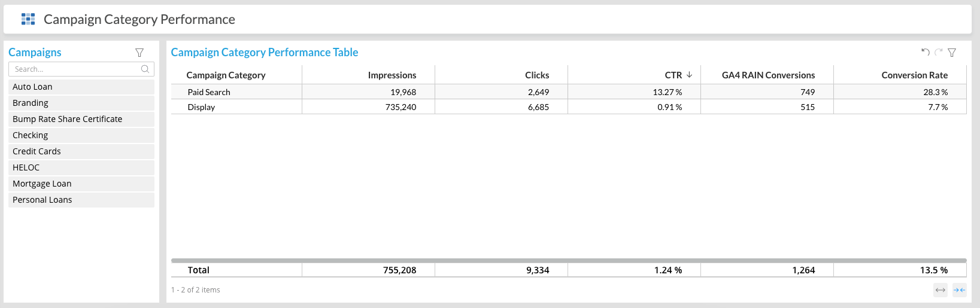This screenshot has height=308, width=980.
Task: Expand columns with the double-arrow width icon
Action: (940, 290)
